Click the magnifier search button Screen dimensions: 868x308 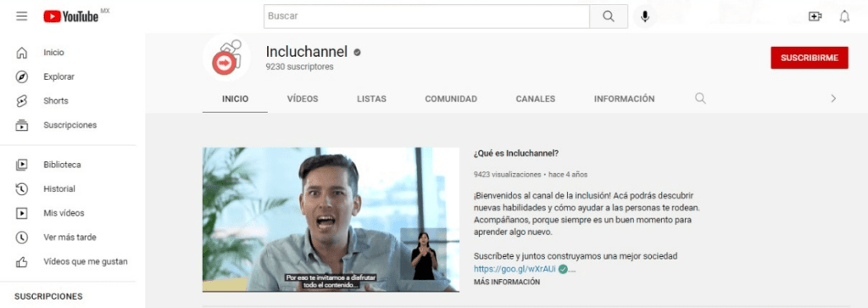(609, 17)
